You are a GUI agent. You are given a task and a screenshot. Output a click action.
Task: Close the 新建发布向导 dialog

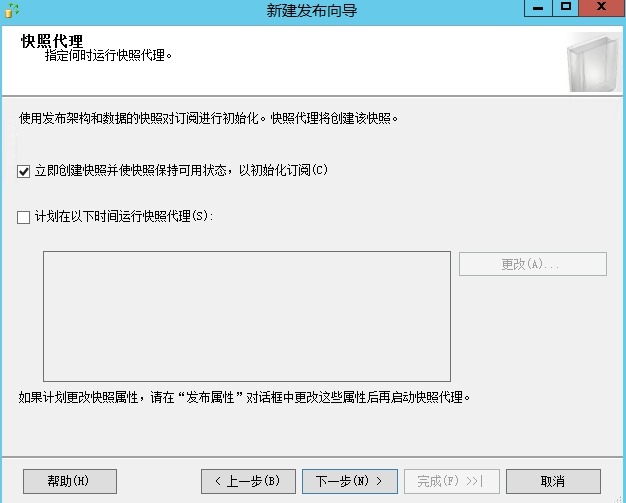pyautogui.click(x=602, y=8)
